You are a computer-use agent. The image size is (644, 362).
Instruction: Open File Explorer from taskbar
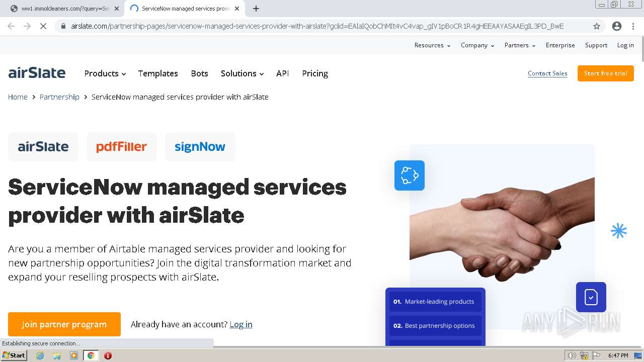point(57,355)
